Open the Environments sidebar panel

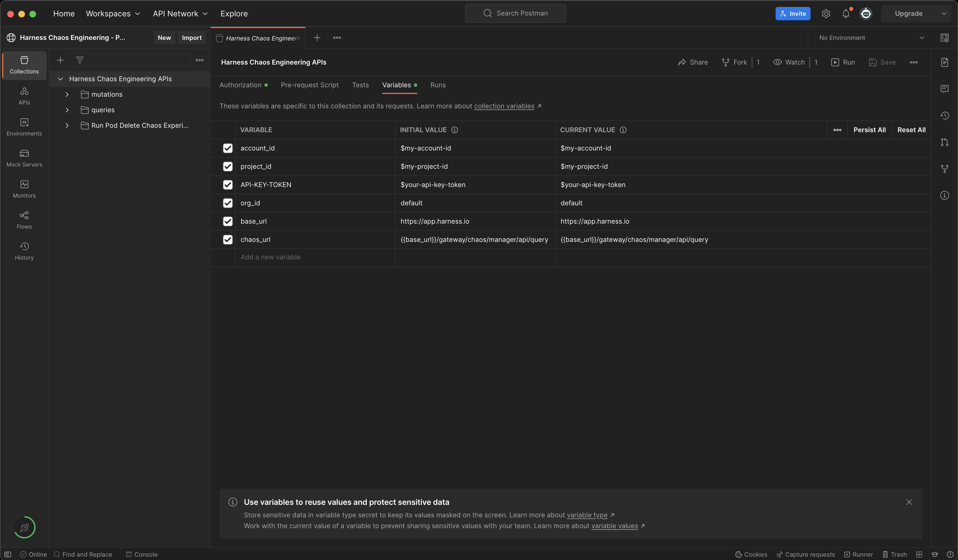pos(24,127)
